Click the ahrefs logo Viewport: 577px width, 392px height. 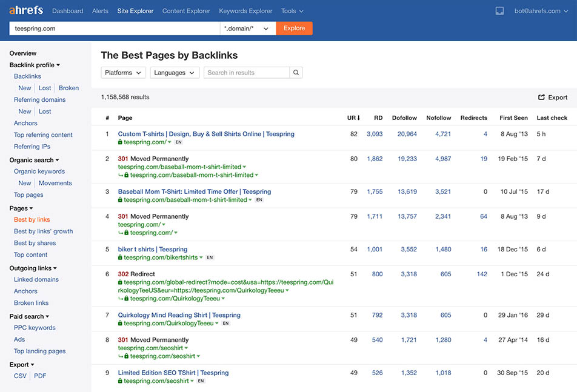click(x=26, y=10)
